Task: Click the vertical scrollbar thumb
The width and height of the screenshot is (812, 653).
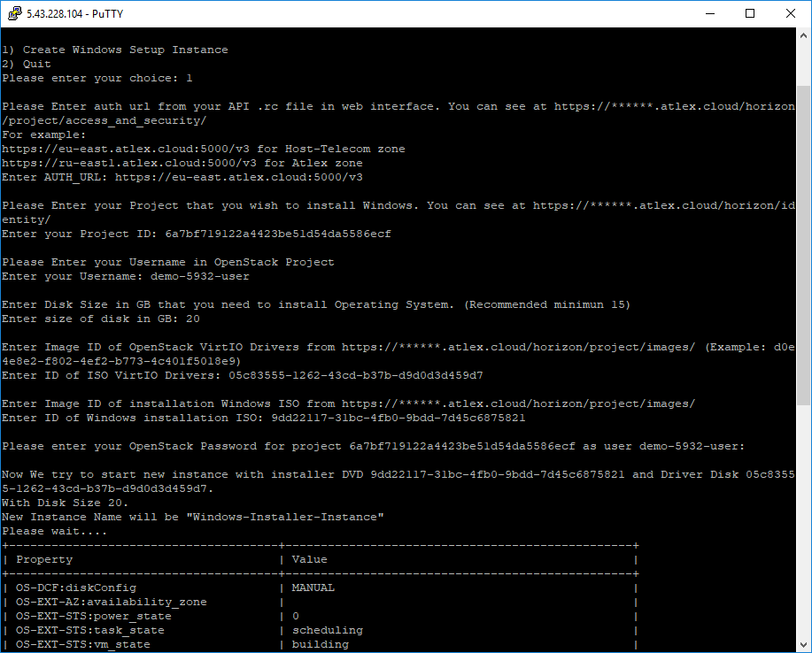Action: click(803, 246)
